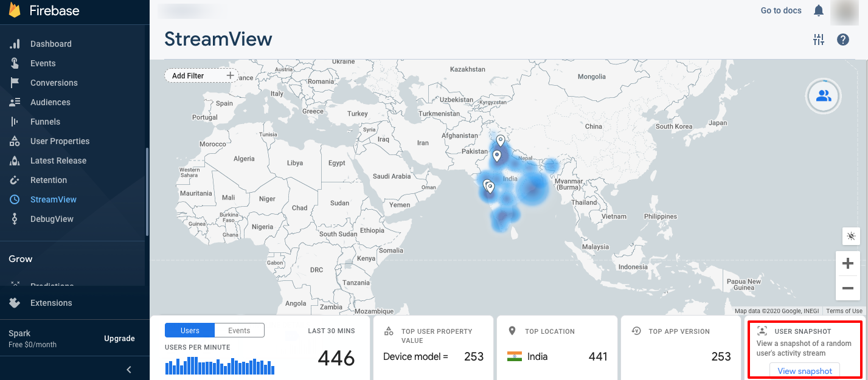Click the sidebar vertical scrollbar
Screen dimensions: 868x380
point(147,192)
